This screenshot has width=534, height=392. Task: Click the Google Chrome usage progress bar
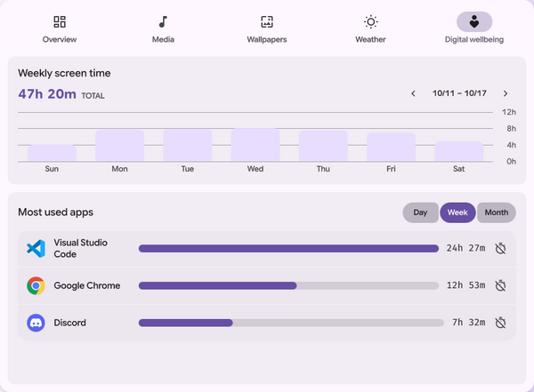(x=288, y=285)
